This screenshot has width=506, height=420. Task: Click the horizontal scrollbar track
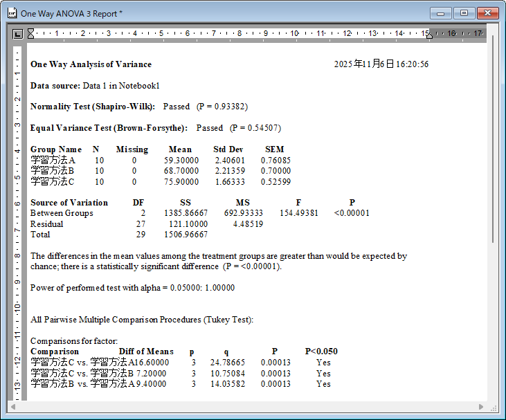[x=242, y=406]
